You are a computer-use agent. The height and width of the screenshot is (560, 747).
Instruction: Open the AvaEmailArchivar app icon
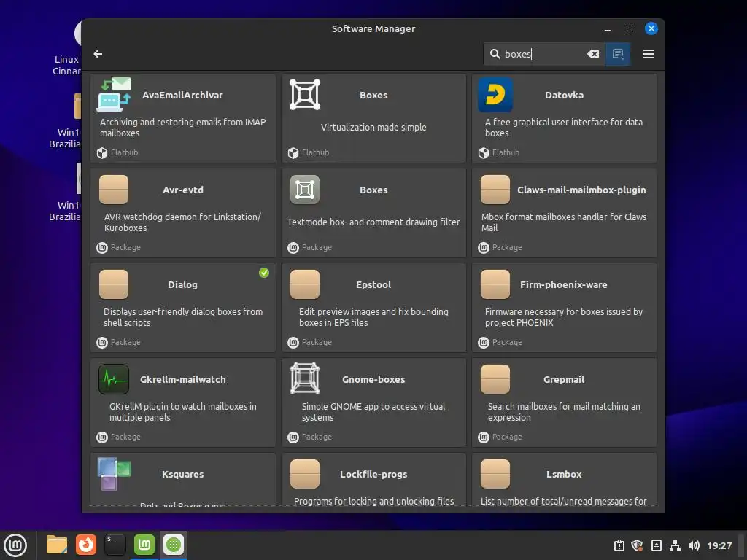tap(115, 95)
